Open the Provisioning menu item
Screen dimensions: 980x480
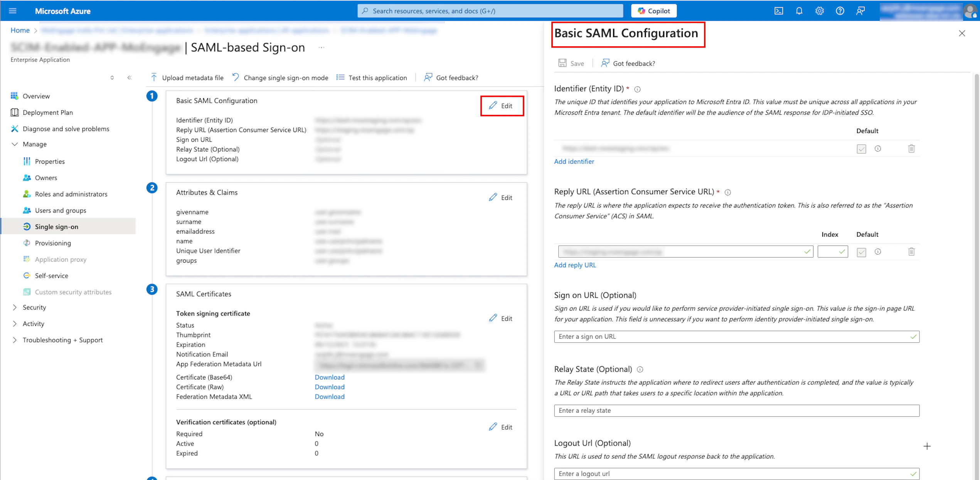tap(53, 243)
